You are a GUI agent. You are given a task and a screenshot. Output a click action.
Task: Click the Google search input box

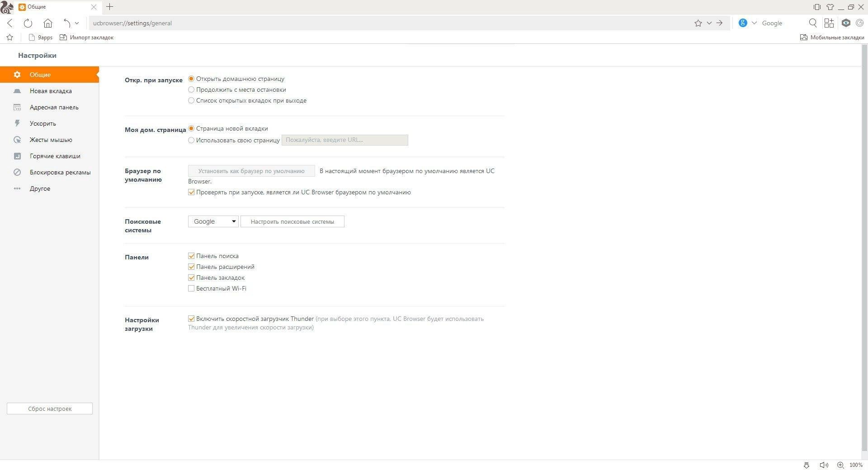[782, 23]
